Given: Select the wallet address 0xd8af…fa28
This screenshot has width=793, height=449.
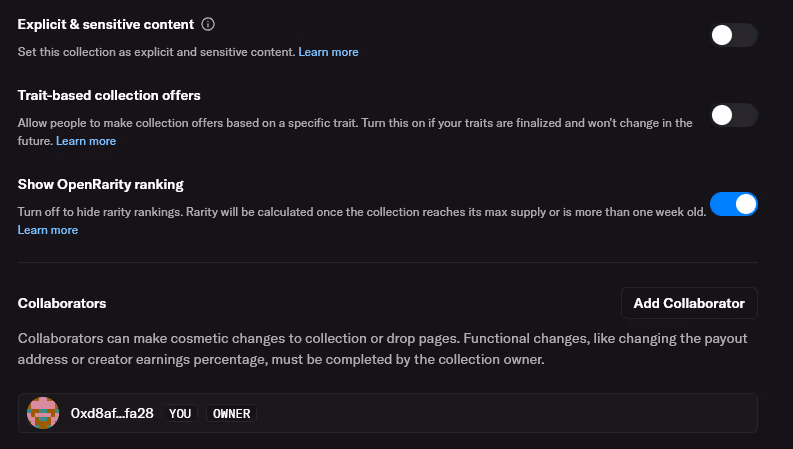Looking at the screenshot, I should pos(112,413).
